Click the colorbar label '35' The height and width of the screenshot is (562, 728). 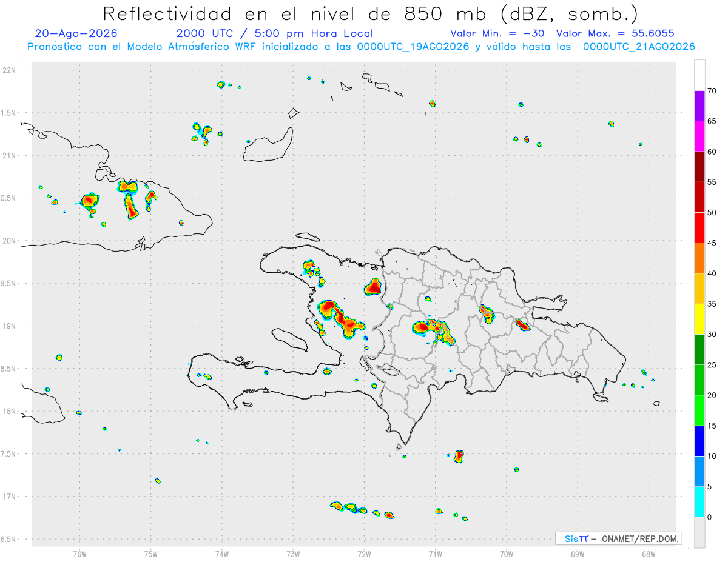click(x=712, y=304)
